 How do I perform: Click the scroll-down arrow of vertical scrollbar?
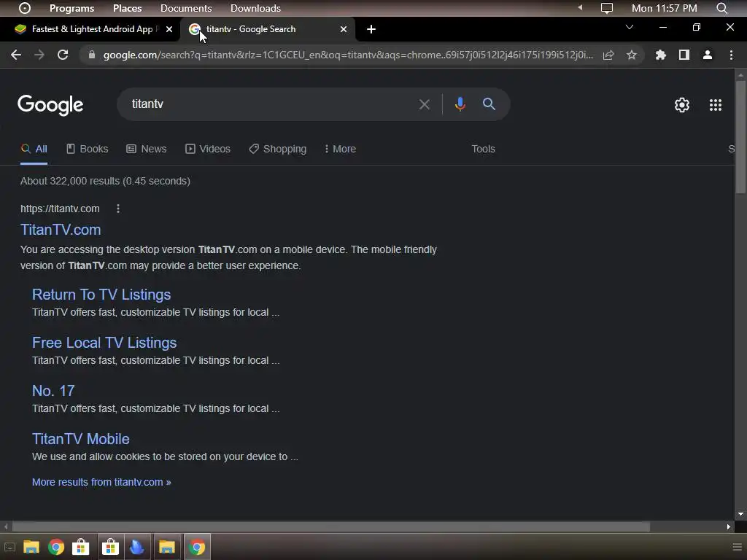740,514
